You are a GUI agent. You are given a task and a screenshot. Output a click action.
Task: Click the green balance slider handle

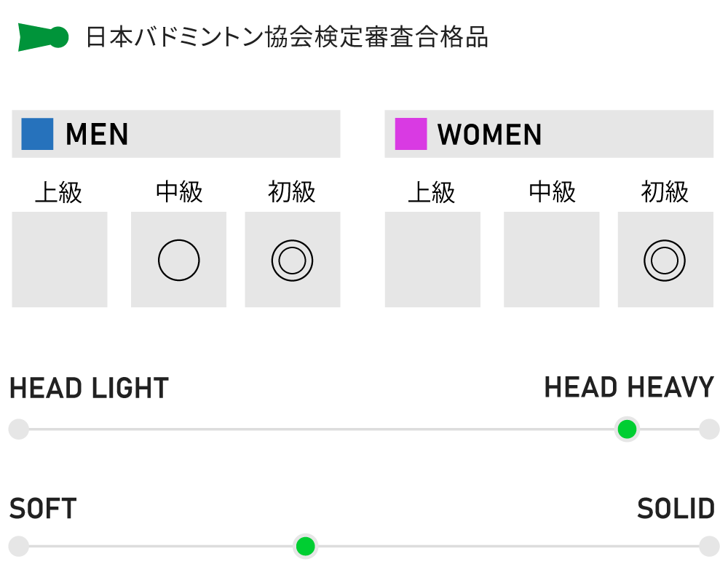(x=628, y=429)
